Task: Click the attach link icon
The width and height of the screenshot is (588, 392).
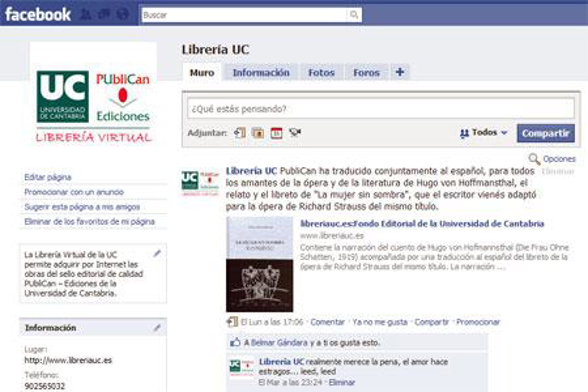Action: tap(240, 133)
